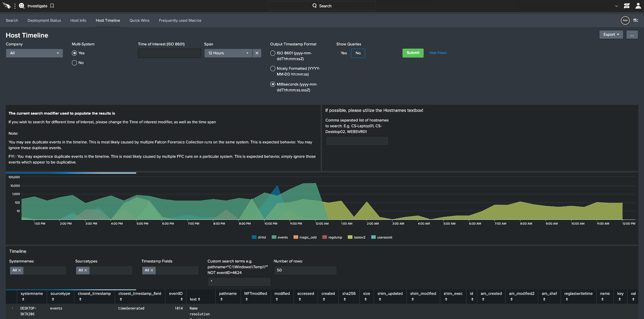Viewport: 644px width, 319px height.
Task: Click the CrowdStrike falcon logo
Action: 6,6
